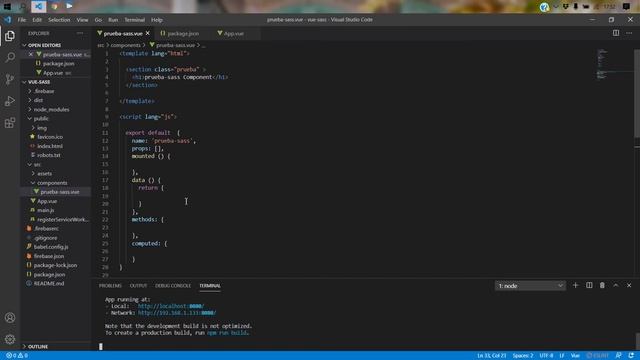Click errors and warnings status indicator

[x=17, y=356]
